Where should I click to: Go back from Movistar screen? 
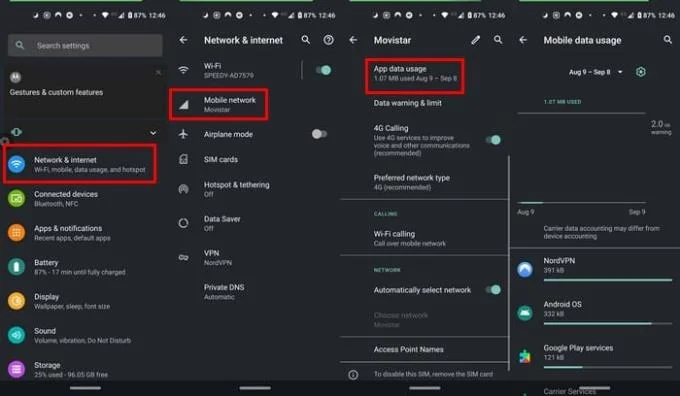pos(353,40)
